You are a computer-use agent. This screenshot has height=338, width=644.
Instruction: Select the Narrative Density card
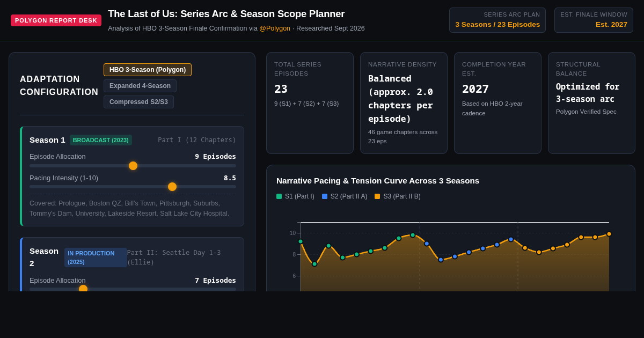[404, 103]
